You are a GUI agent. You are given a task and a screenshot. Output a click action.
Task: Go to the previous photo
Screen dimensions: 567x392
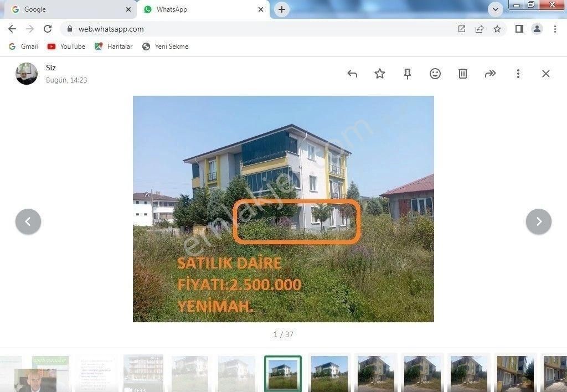tap(28, 221)
